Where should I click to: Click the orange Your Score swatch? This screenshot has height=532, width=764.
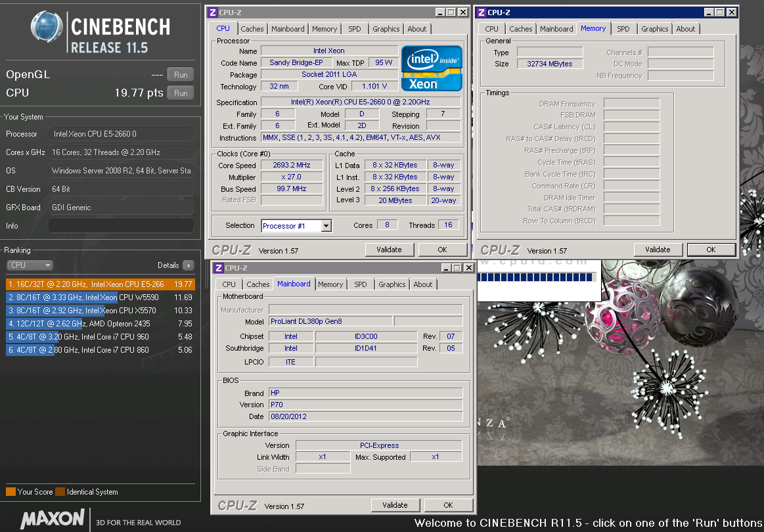pyautogui.click(x=11, y=491)
